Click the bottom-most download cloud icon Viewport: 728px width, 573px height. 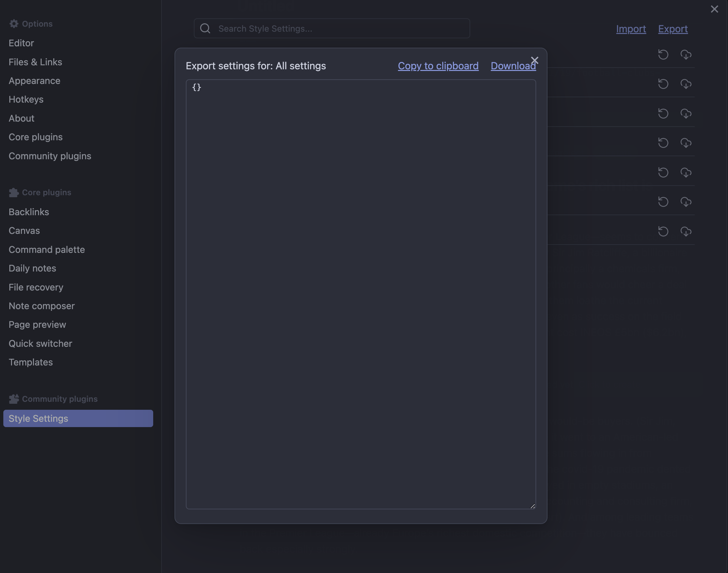click(686, 231)
